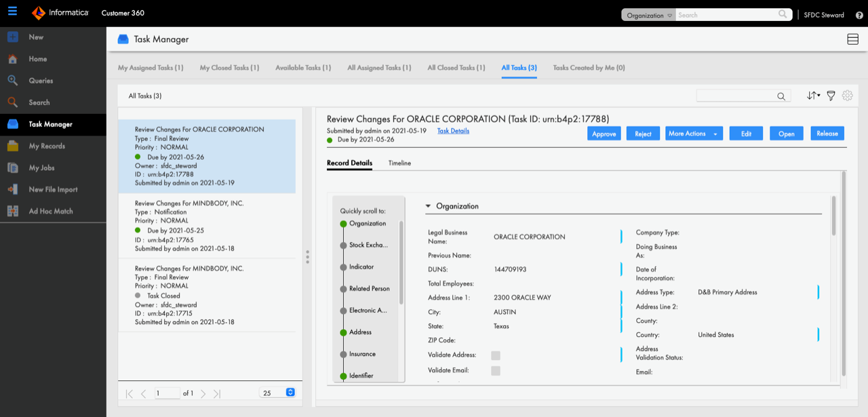Screen dimensions: 868x417
Task: Click the help question mark icon
Action: point(859,15)
